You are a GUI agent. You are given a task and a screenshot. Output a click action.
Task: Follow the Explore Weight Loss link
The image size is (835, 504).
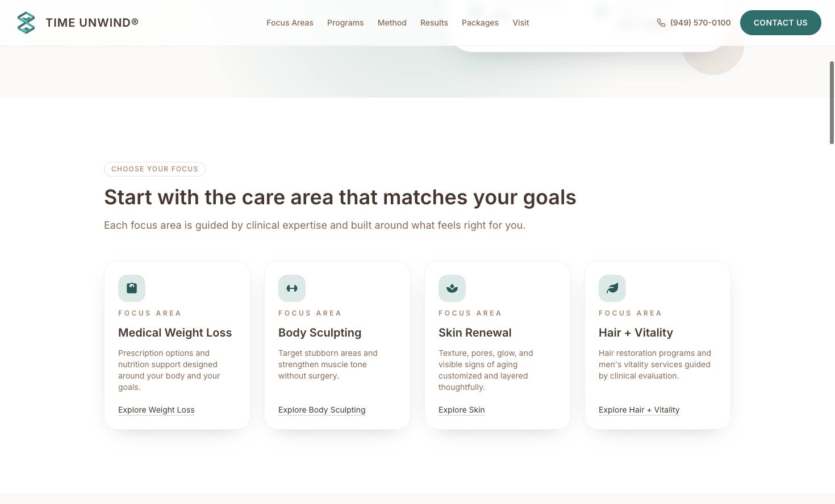click(156, 410)
